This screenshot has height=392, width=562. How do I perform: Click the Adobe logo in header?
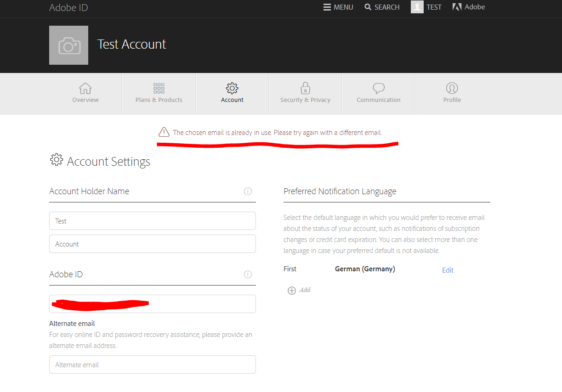click(x=457, y=7)
